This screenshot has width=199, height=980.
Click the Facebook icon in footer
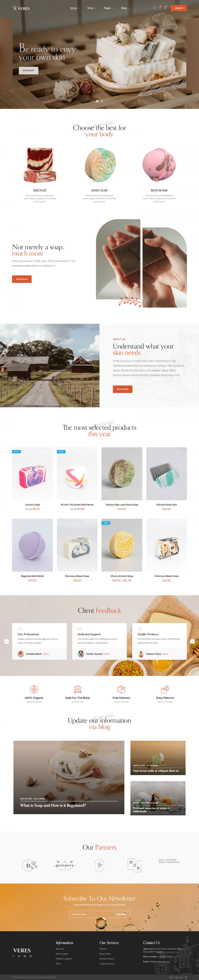13,956
